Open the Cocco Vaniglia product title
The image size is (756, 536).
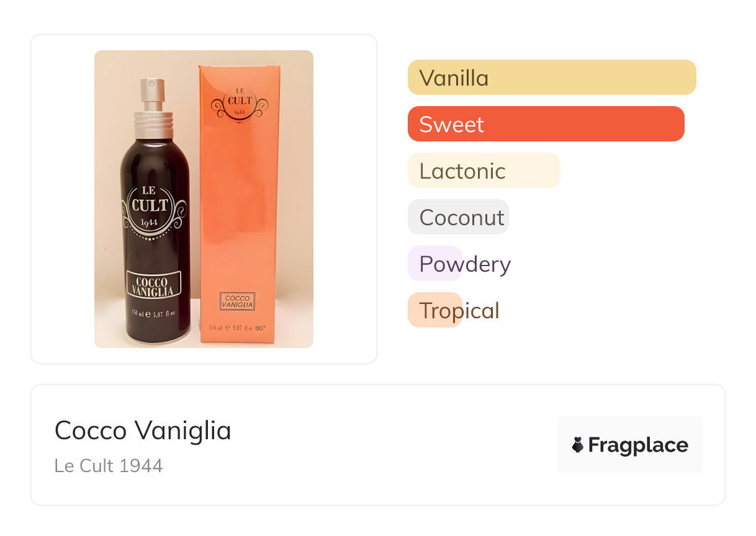143,430
